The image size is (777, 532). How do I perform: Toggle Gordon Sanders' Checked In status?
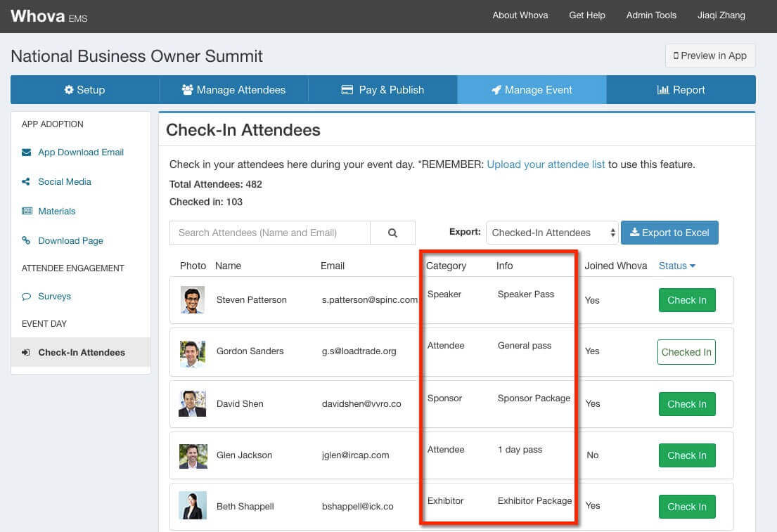pos(686,352)
